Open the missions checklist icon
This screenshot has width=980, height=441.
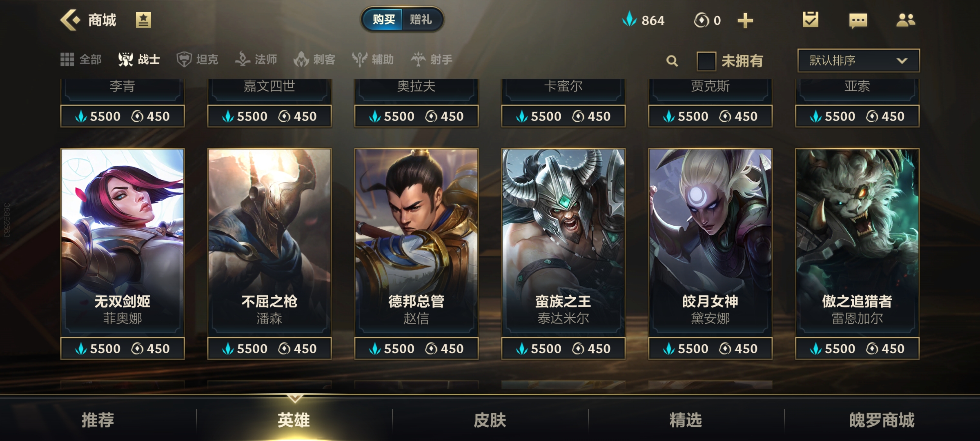(x=810, y=20)
